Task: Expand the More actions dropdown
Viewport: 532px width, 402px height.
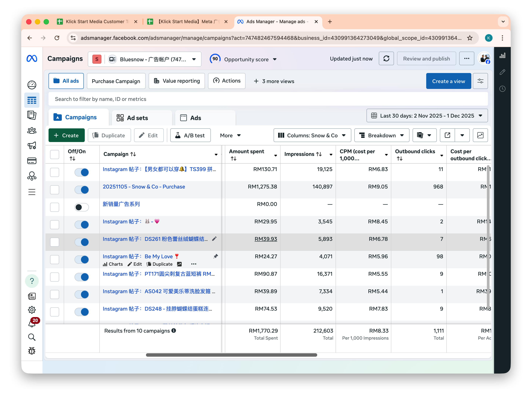Action: (230, 135)
